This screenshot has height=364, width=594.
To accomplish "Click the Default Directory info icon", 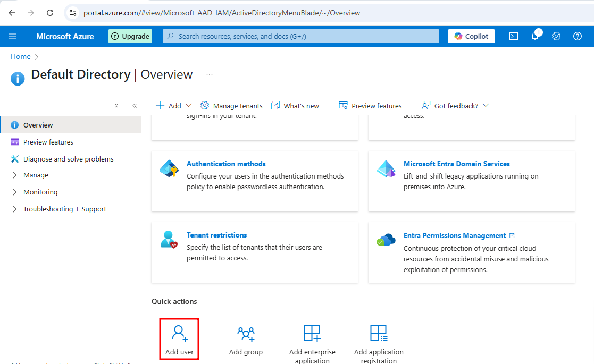I will tap(18, 79).
